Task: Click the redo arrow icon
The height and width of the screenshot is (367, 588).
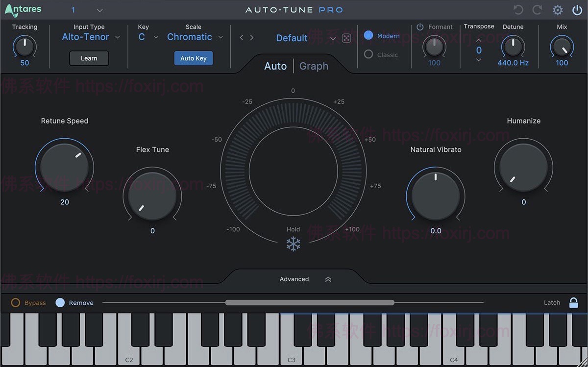Action: click(x=538, y=10)
